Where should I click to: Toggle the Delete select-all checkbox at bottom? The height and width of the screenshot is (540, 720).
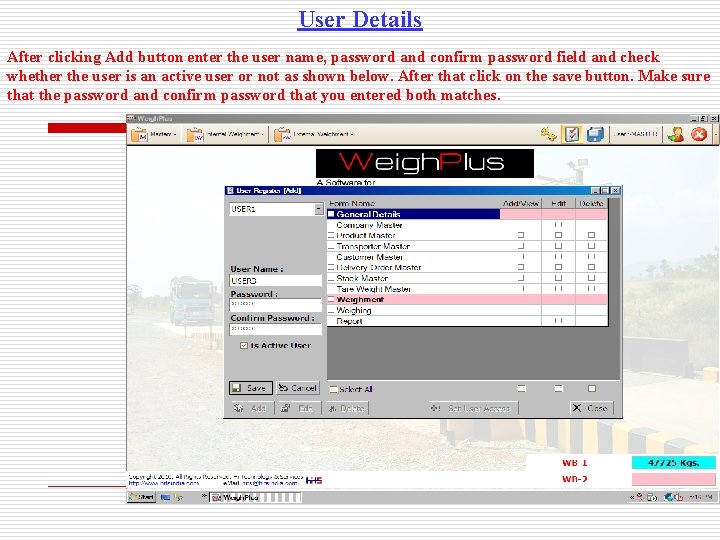click(x=591, y=388)
